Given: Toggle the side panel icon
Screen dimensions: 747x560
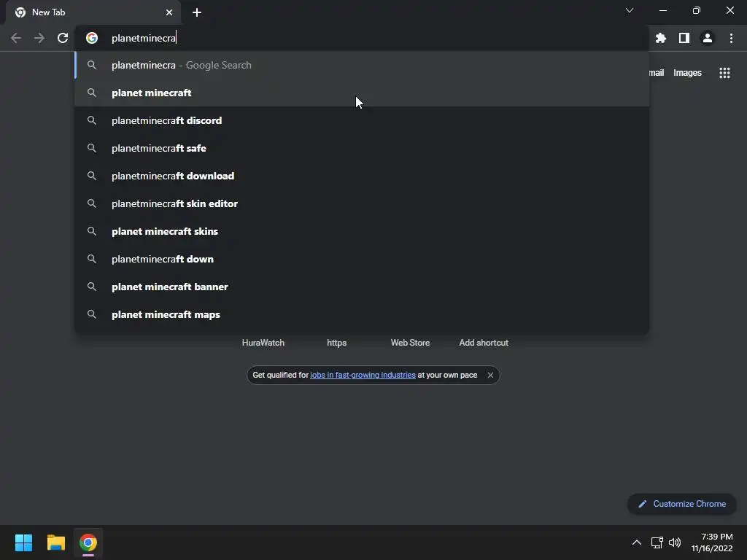Looking at the screenshot, I should [x=684, y=38].
